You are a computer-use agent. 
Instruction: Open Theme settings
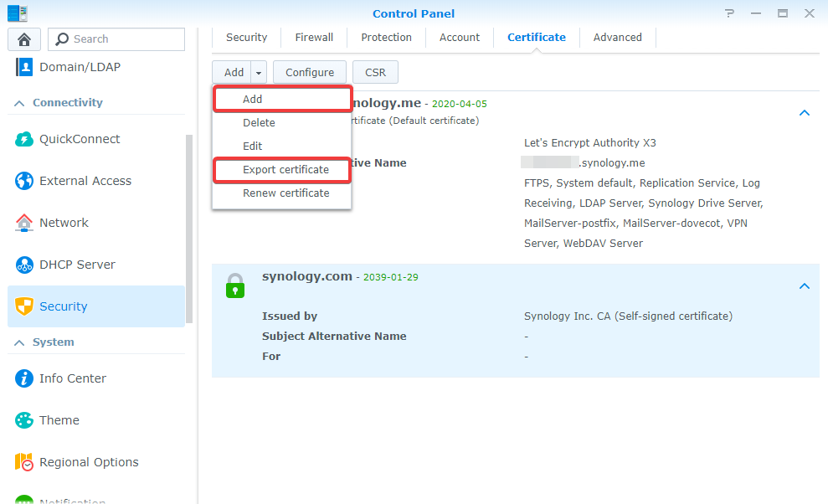[59, 420]
